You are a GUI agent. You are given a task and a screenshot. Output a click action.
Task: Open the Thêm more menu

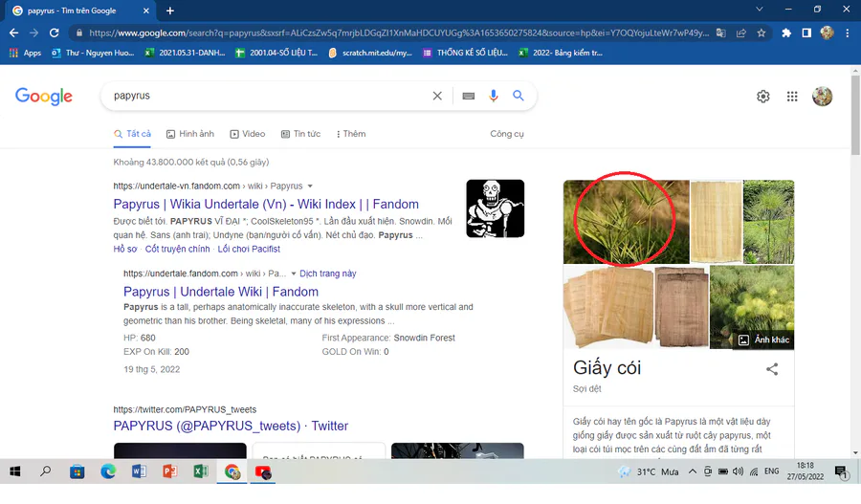click(x=351, y=134)
